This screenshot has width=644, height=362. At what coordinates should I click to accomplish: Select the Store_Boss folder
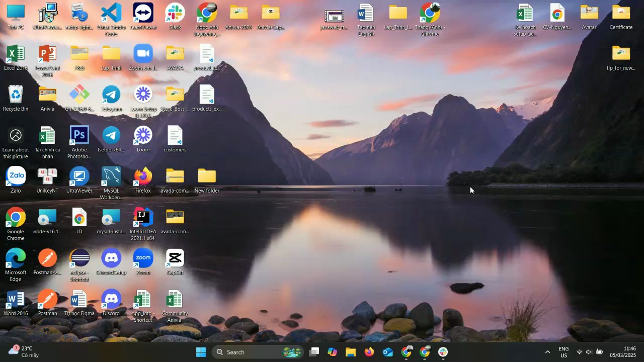point(175,98)
